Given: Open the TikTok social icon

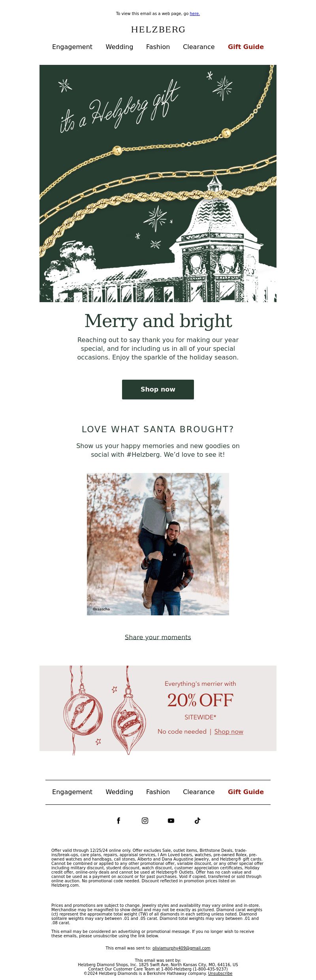Looking at the screenshot, I should (197, 821).
